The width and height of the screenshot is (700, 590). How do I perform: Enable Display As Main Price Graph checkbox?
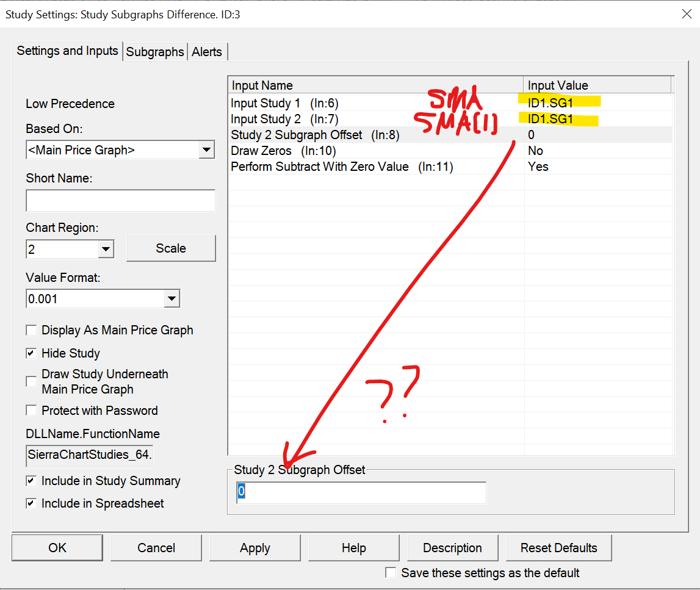pyautogui.click(x=31, y=330)
